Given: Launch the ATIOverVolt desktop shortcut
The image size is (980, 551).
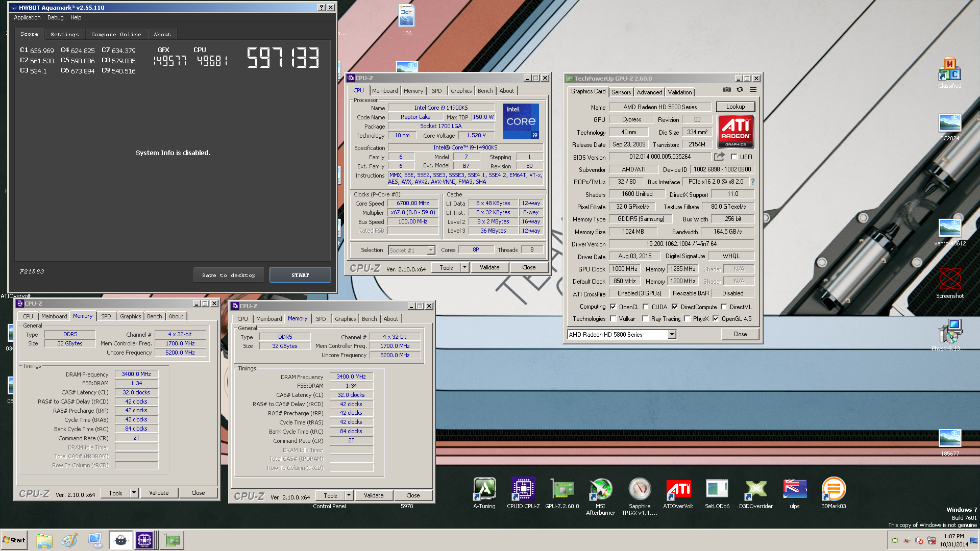Looking at the screenshot, I should point(678,493).
